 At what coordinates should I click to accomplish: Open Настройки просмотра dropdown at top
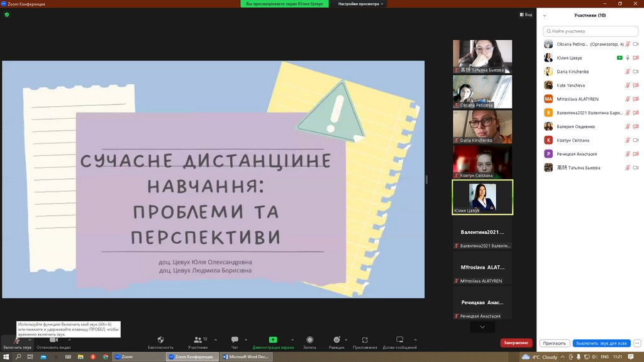[361, 4]
